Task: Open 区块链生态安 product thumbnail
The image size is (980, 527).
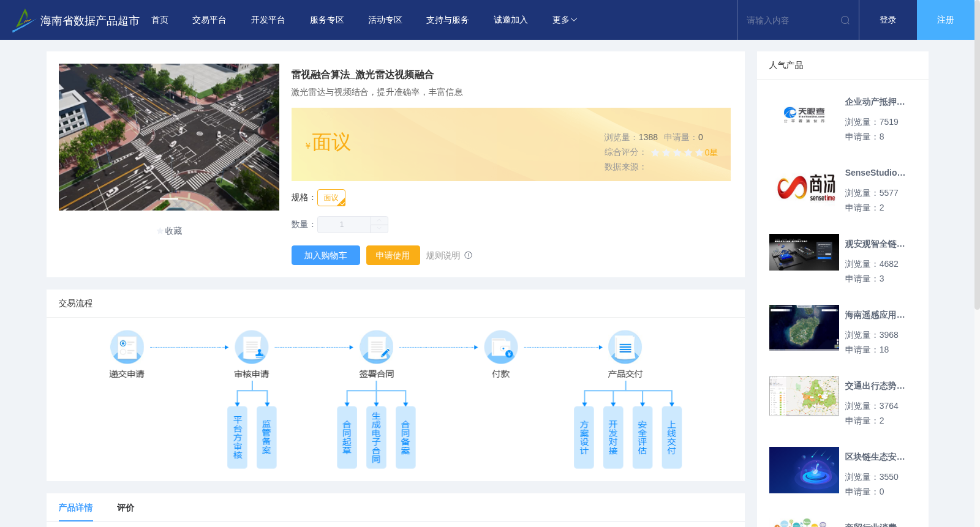Action: click(804, 470)
